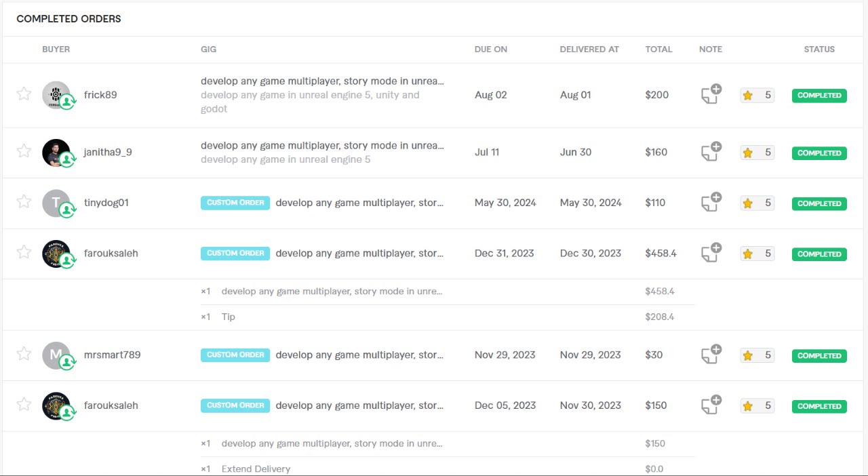Click the Delivered At column header
868x476 pixels.
(x=589, y=49)
